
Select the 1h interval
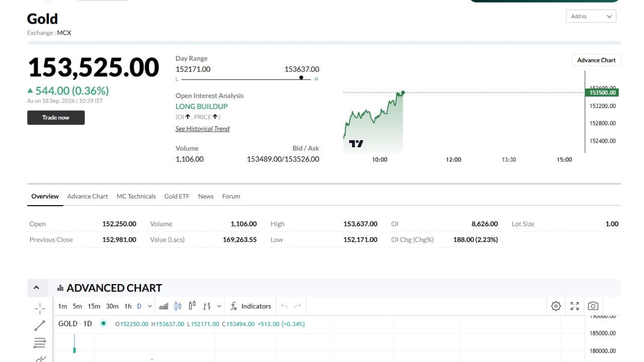[128, 306]
